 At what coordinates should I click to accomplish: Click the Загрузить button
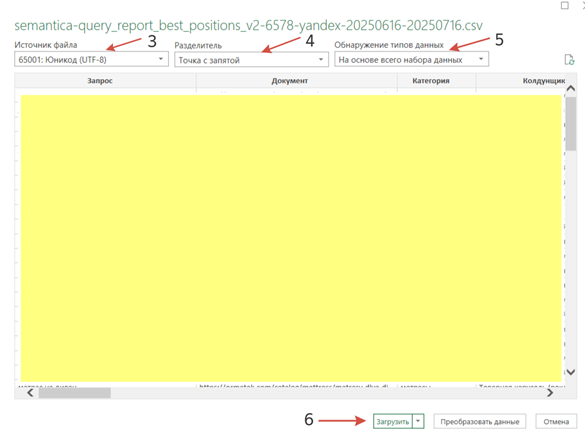click(x=393, y=422)
